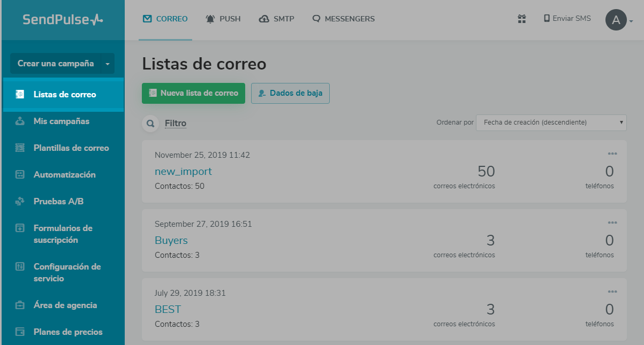Click the Crear una campaña button
Image resolution: width=644 pixels, height=345 pixels.
click(x=56, y=64)
